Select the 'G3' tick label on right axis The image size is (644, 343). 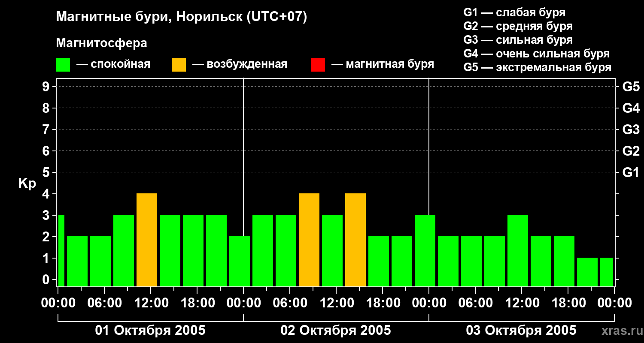pos(631,129)
